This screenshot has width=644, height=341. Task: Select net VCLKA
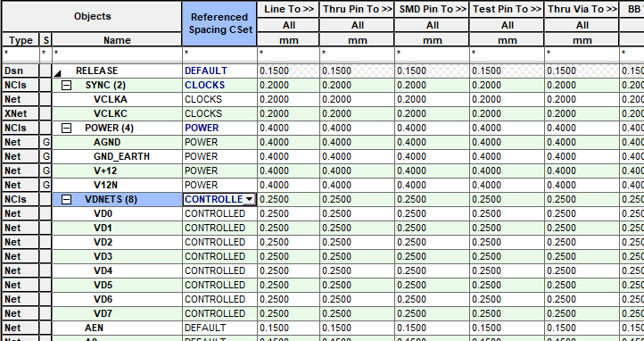click(x=111, y=99)
